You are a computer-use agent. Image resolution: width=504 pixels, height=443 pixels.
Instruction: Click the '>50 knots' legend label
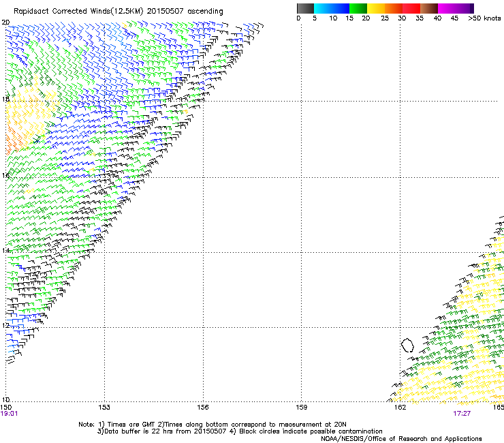pyautogui.click(x=484, y=18)
